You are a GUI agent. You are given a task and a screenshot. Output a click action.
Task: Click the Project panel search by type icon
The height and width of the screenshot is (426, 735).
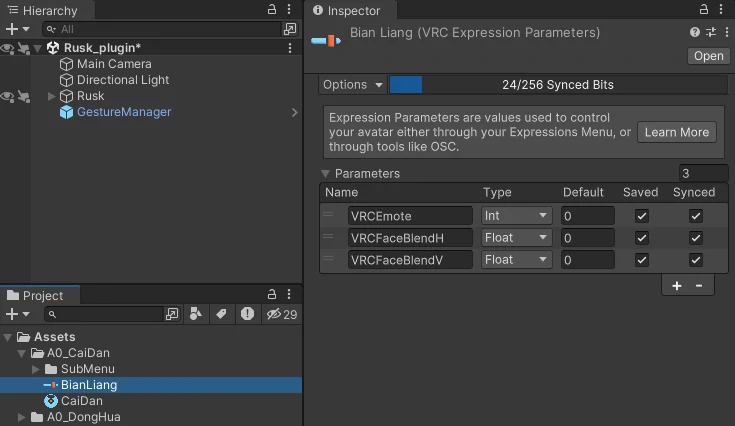tap(196, 314)
